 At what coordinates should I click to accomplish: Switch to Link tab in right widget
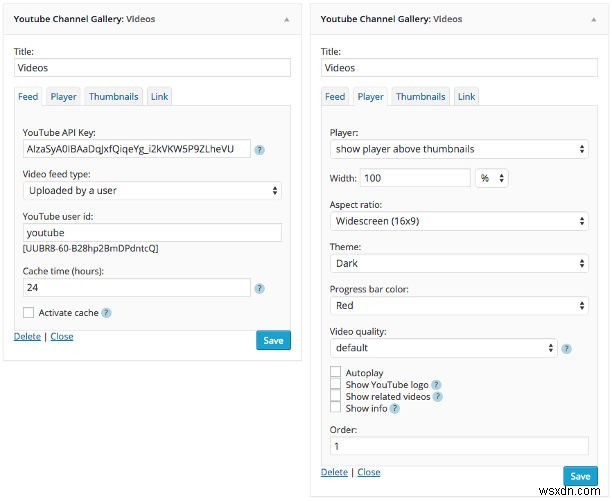466,97
